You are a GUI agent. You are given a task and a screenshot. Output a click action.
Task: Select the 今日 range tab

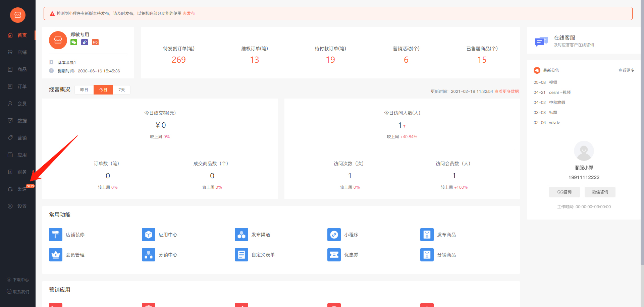tap(103, 90)
